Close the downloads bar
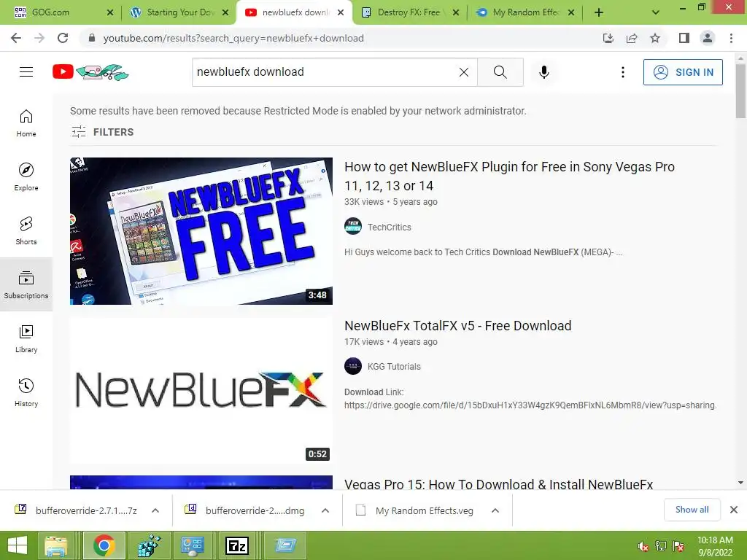This screenshot has height=560, width=747. (x=734, y=510)
